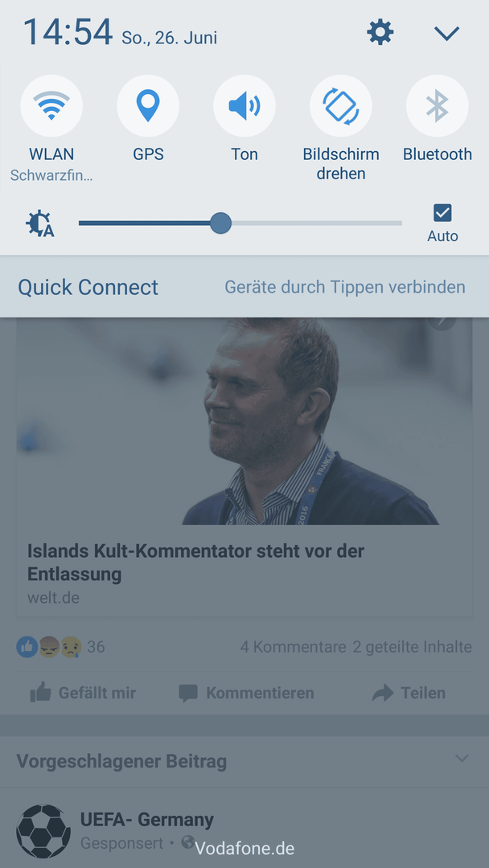Toggle Bildschirm drehen rotation icon

point(340,106)
